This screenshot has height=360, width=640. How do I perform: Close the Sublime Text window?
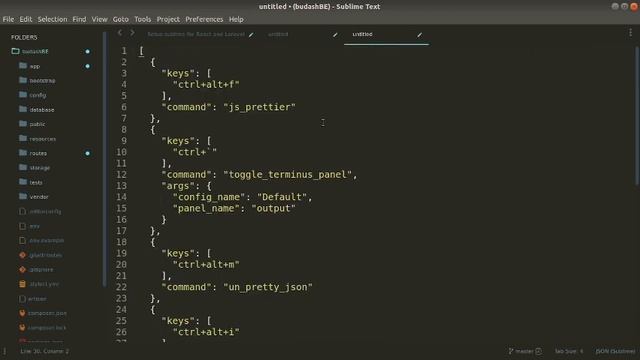click(634, 7)
